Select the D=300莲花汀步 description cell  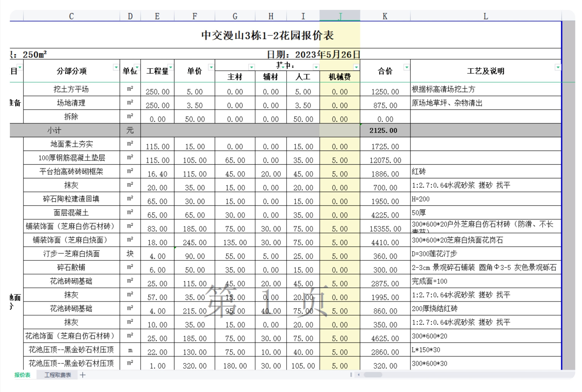486,254
